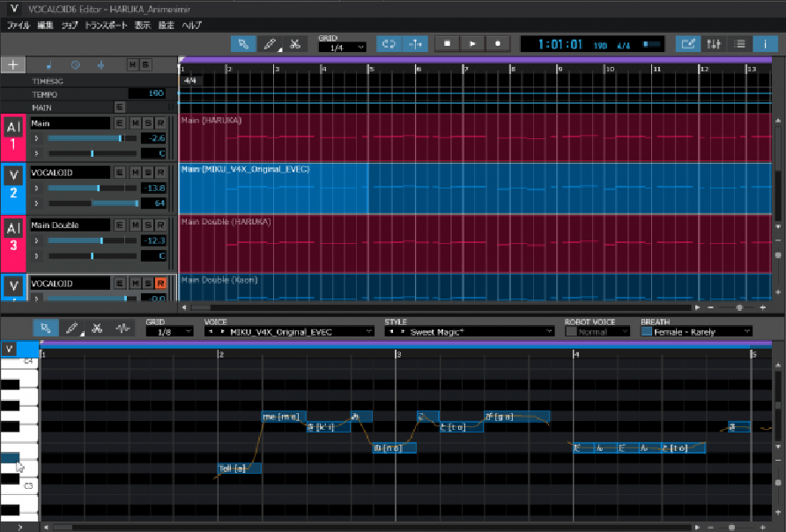Expand the volume row arrow of VOCALOID track 2
This screenshot has height=532, width=786.
[x=36, y=188]
